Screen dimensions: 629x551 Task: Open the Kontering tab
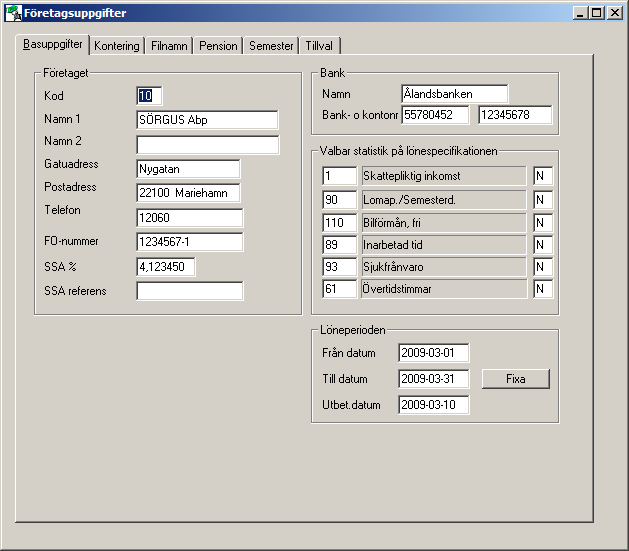tap(117, 46)
